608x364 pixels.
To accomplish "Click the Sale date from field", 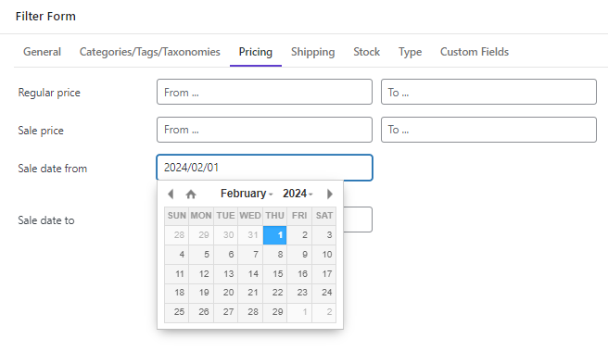I will (264, 168).
